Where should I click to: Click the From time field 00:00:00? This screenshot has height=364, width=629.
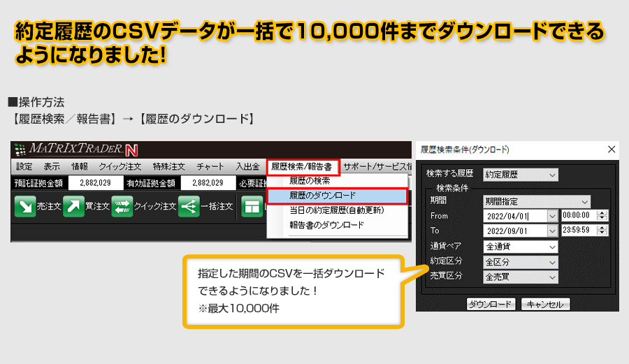click(579, 216)
